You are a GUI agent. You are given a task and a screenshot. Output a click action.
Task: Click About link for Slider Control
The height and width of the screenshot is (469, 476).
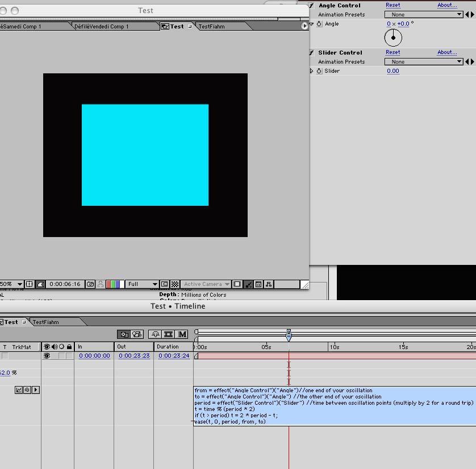tap(447, 52)
